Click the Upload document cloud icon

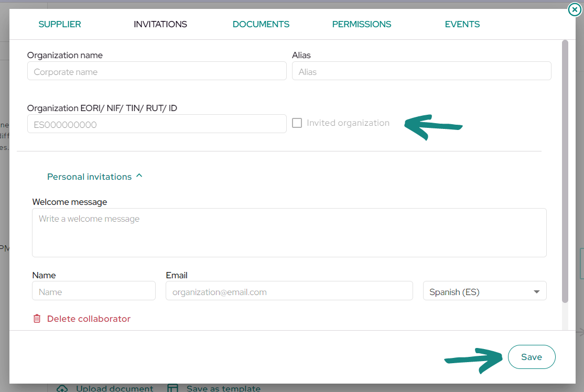(62, 388)
